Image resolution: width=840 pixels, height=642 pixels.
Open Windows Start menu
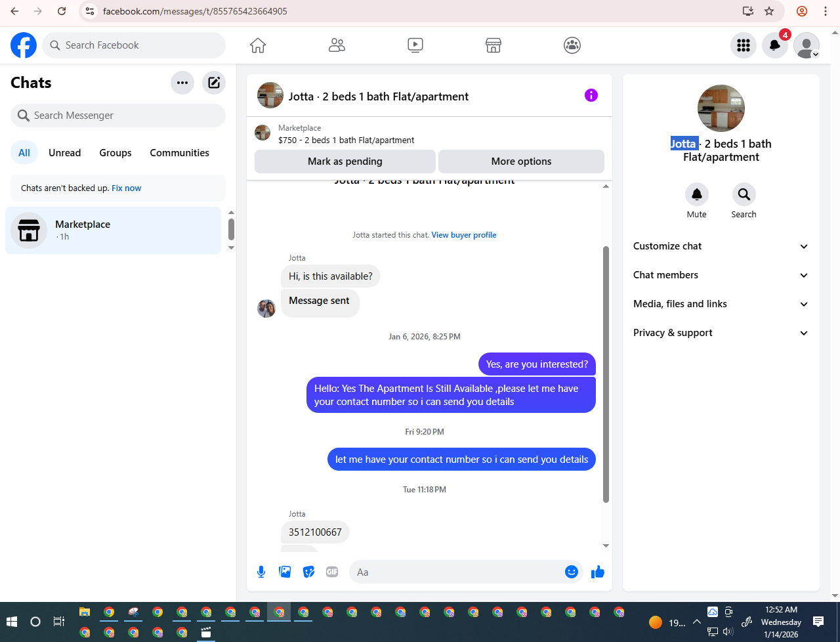(11, 622)
